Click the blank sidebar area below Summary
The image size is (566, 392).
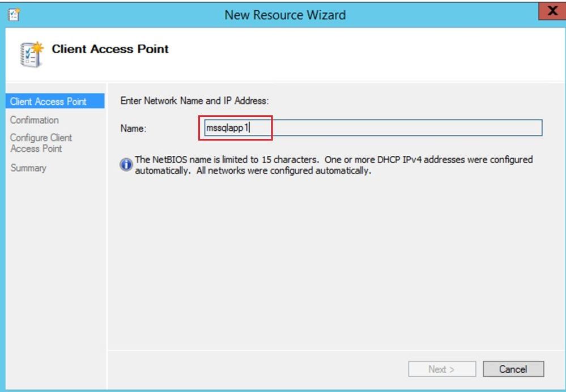(x=56, y=278)
